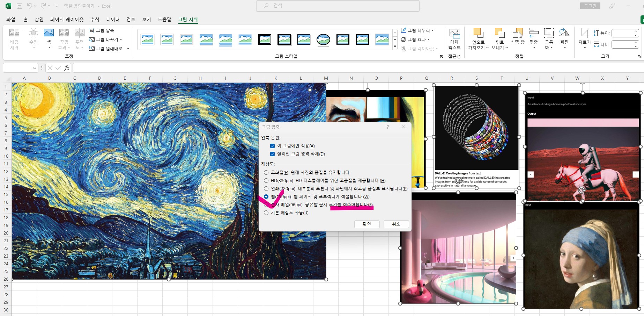The image size is (644, 316).
Task: Click 앞으로 가져오기 bring forward icon
Action: [478, 33]
